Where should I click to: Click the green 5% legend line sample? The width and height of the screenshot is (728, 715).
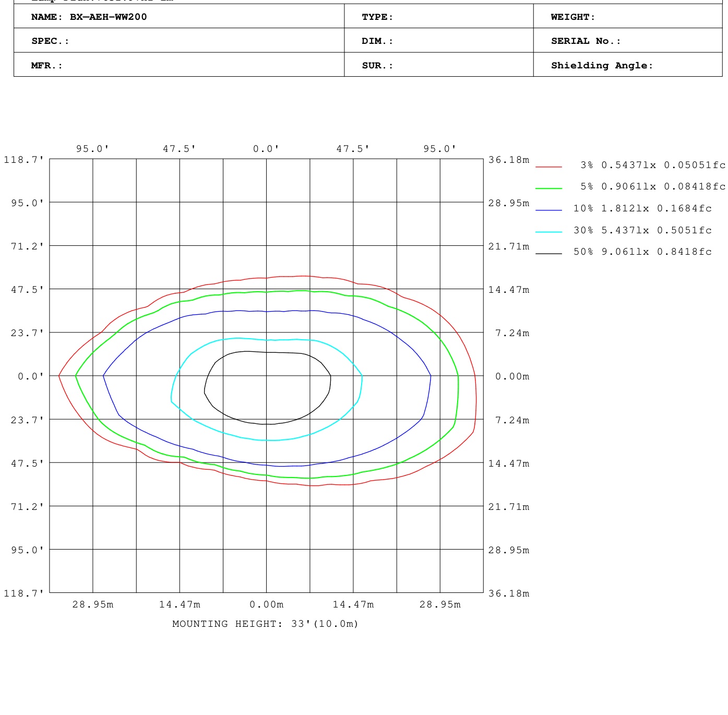(x=548, y=188)
